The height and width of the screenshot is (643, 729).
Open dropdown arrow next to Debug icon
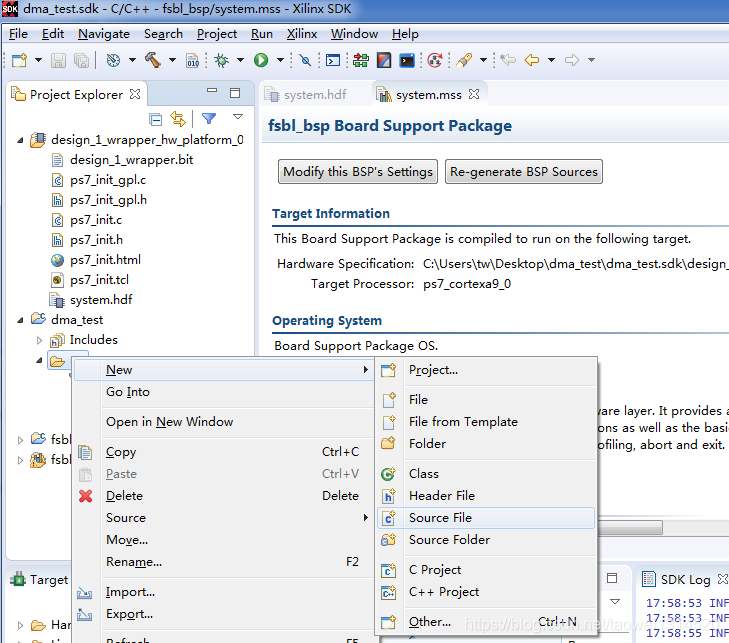pyautogui.click(x=240, y=60)
